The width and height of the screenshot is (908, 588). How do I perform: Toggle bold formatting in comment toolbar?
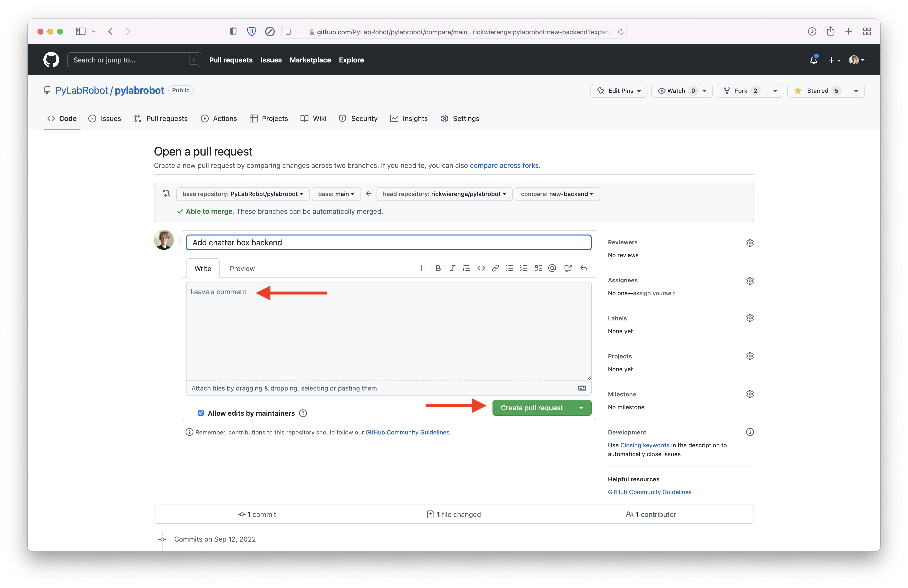(x=438, y=268)
